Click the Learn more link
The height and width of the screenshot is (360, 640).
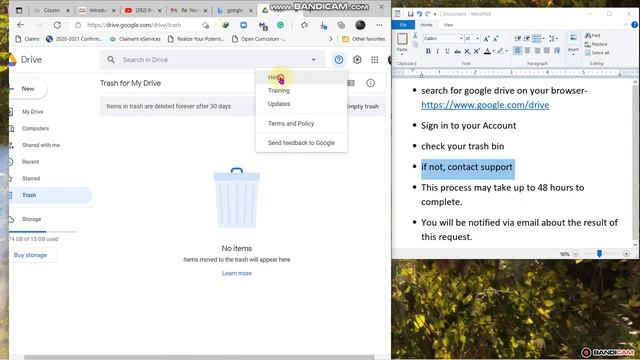point(237,273)
